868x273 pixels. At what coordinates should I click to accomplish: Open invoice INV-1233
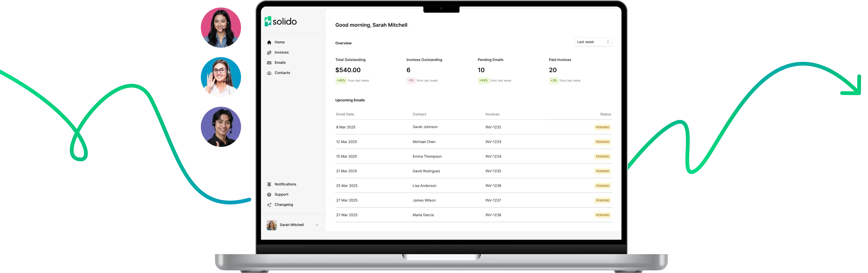coord(493,142)
